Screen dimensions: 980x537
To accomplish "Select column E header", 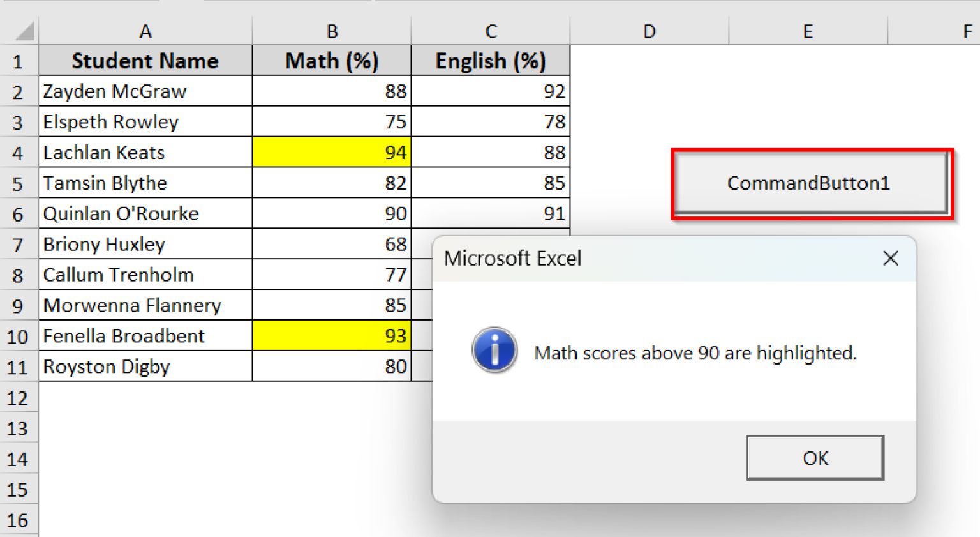I will click(x=808, y=31).
